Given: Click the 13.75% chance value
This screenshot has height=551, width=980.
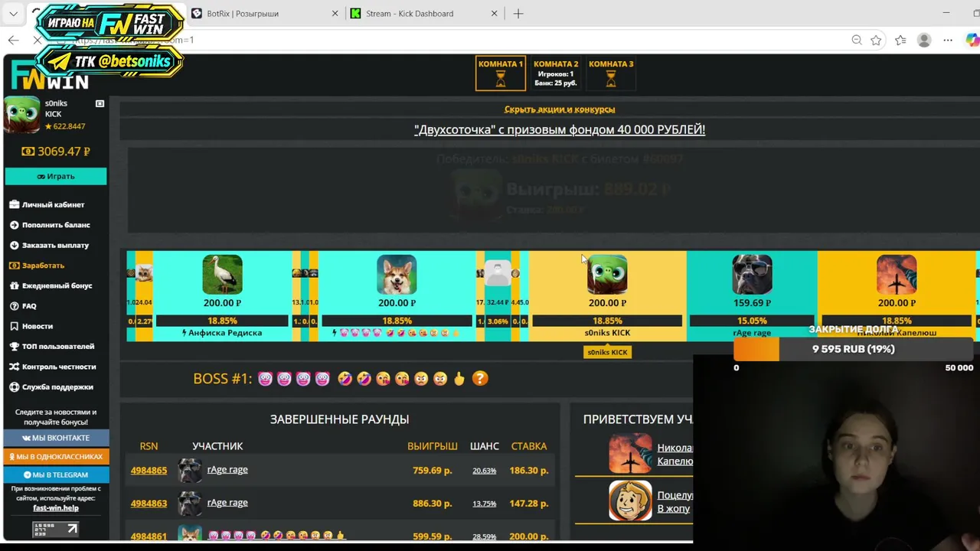Looking at the screenshot, I should pos(484,504).
